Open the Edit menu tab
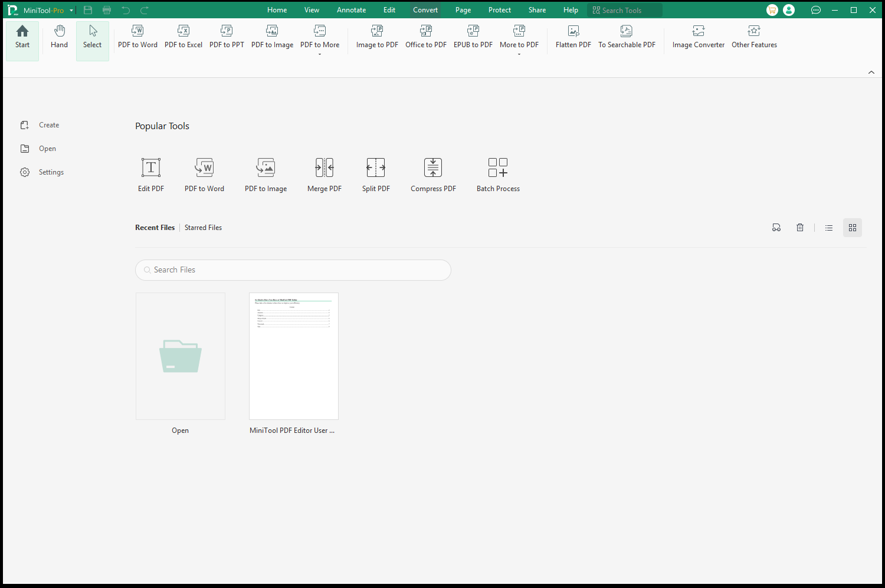This screenshot has width=885, height=588. 389,10
